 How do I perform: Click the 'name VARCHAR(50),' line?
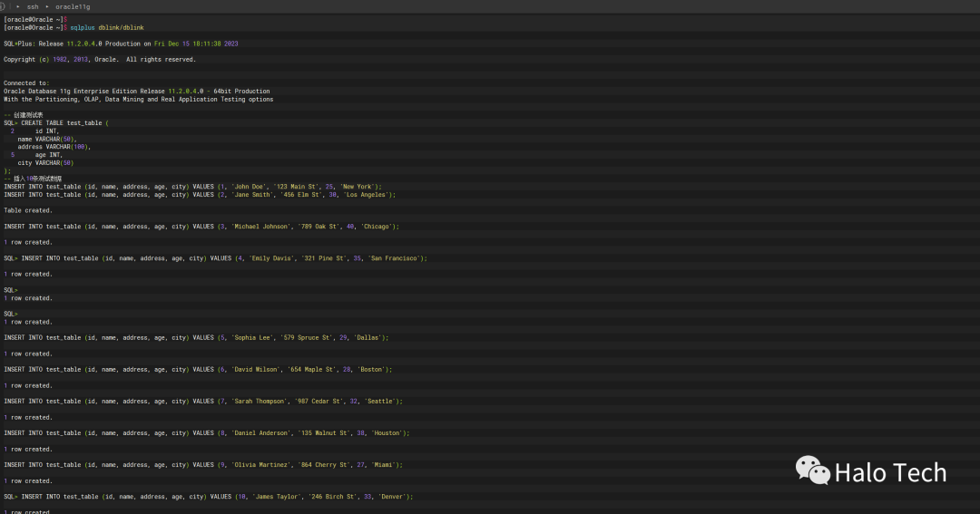pos(47,140)
